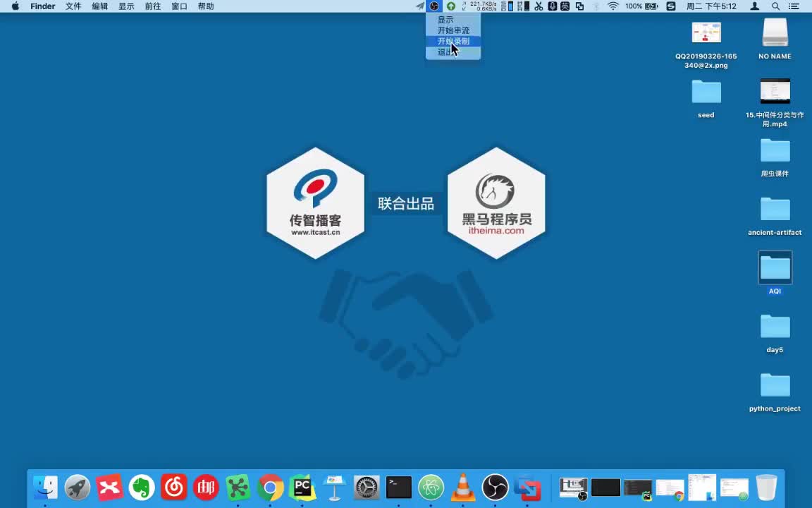Viewport: 812px width, 508px height.
Task: Open VLC cone in the Dock
Action: (x=463, y=488)
